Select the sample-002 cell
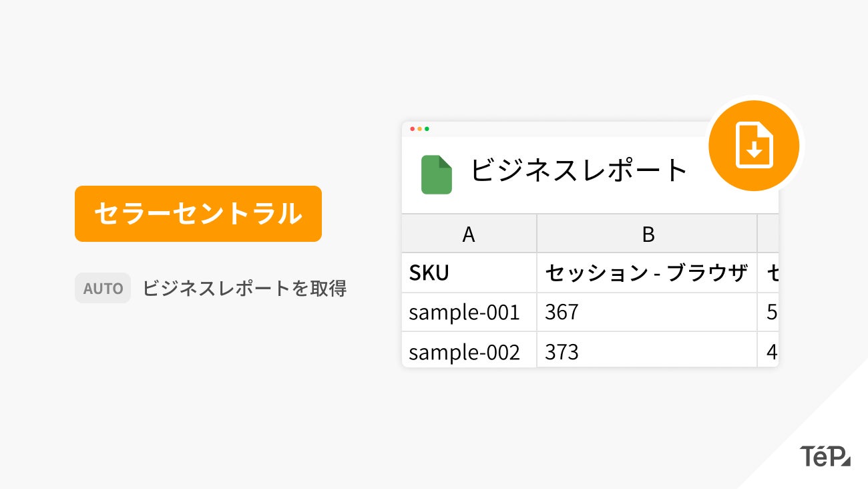Screen dimensions: 868x489 tap(469, 351)
